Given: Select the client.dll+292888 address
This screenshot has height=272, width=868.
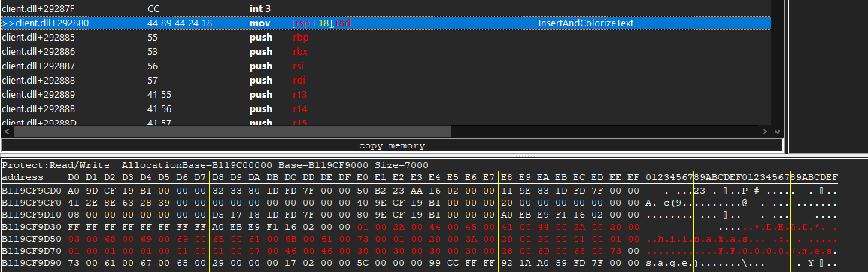Looking at the screenshot, I should 38,81.
